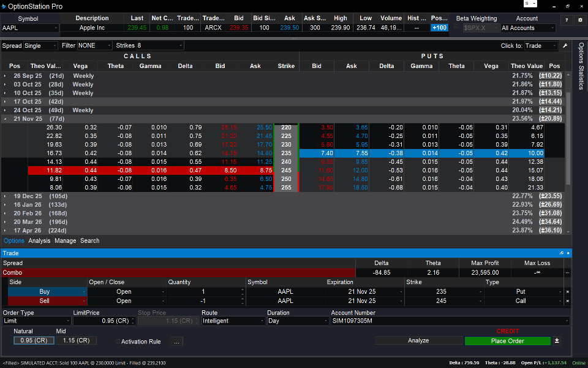The image size is (588, 368).
Task: Enable the Activation Rule checkbox
Action: click(x=118, y=342)
